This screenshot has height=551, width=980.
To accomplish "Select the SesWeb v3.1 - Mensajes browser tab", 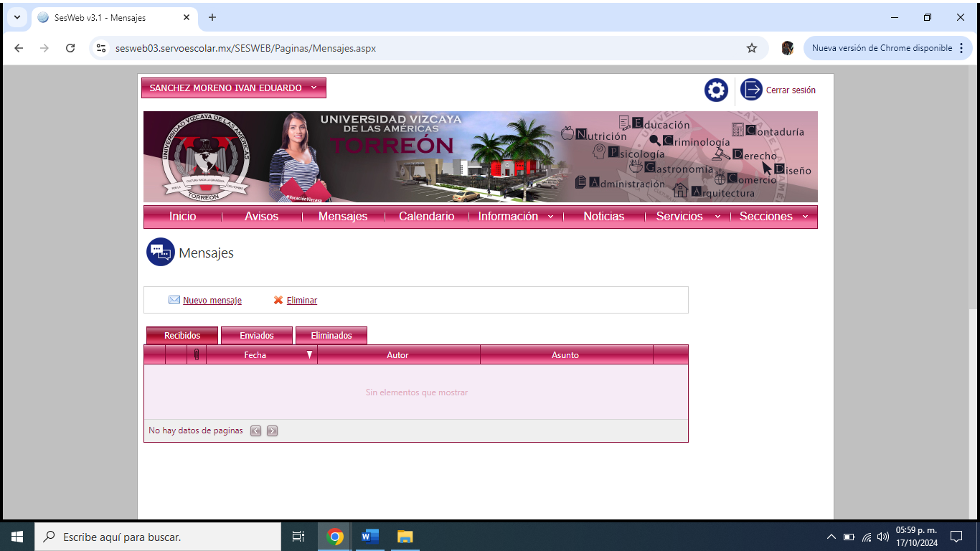I will [x=115, y=17].
